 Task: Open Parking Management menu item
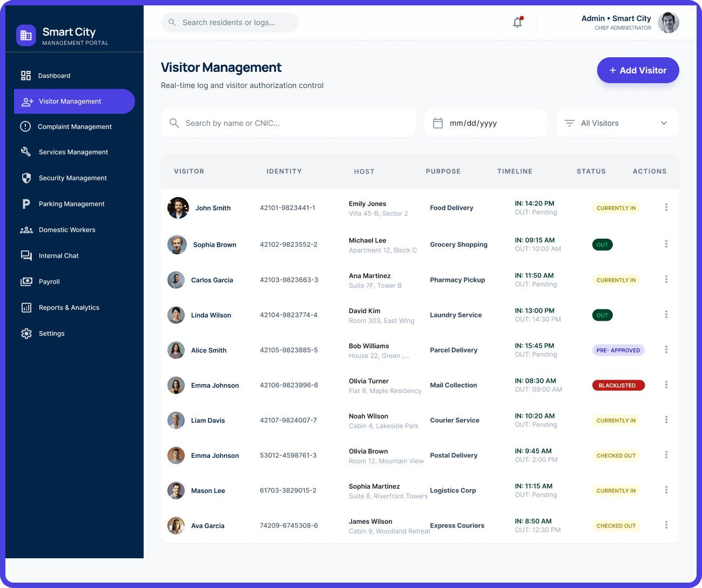pos(75,204)
